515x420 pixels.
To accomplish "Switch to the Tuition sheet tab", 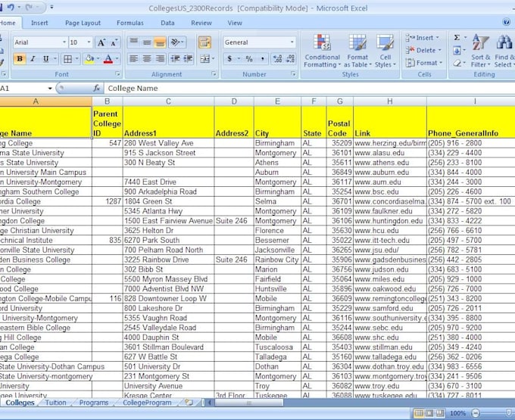I will [55, 403].
